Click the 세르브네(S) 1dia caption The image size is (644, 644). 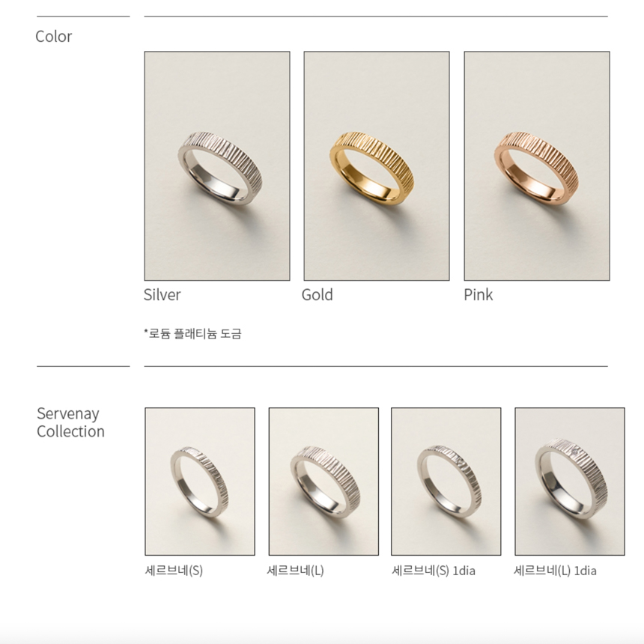coord(434,571)
